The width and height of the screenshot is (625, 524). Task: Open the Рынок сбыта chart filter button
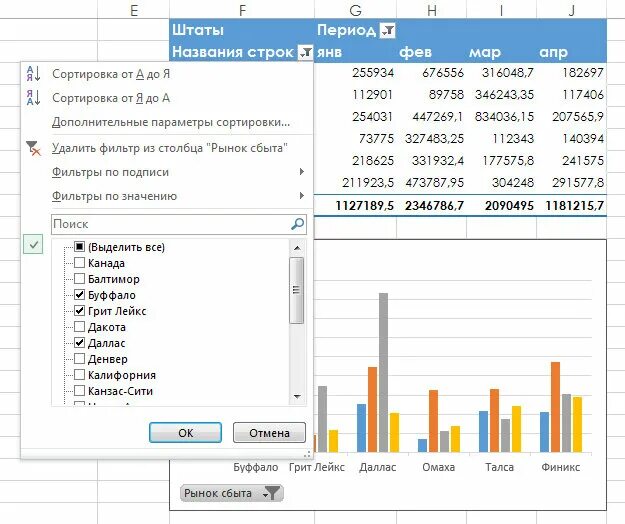tap(232, 493)
